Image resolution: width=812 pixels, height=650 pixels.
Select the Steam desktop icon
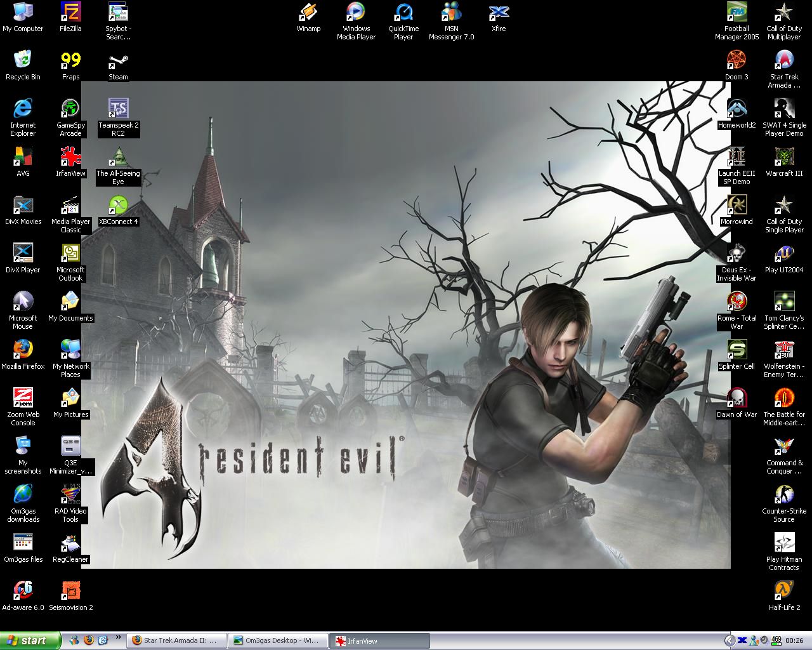tap(118, 62)
